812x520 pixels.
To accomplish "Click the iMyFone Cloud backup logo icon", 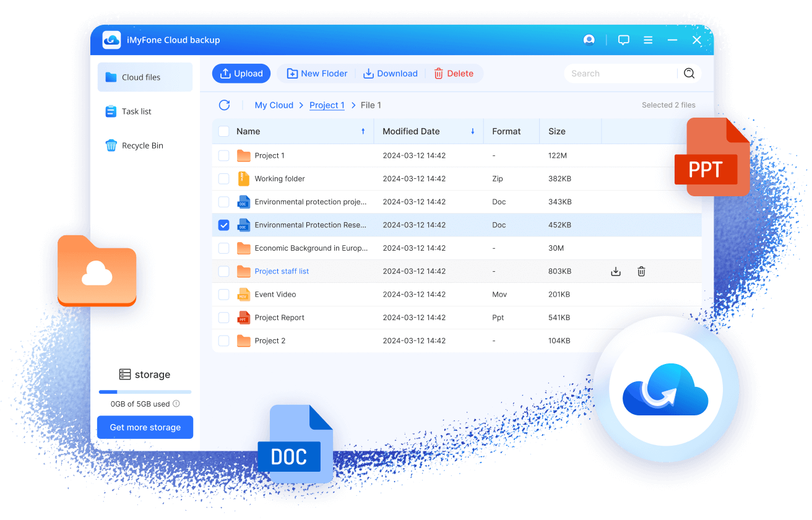I will pos(111,40).
